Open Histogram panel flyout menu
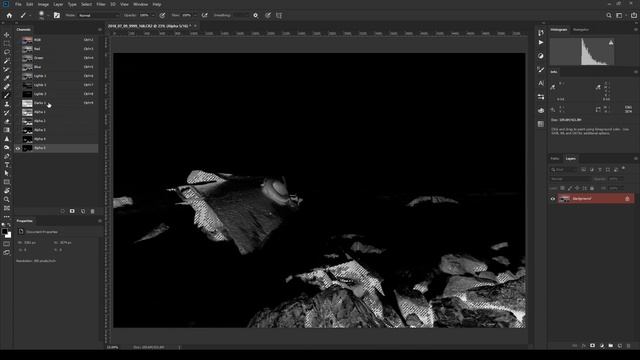 pyautogui.click(x=636, y=29)
